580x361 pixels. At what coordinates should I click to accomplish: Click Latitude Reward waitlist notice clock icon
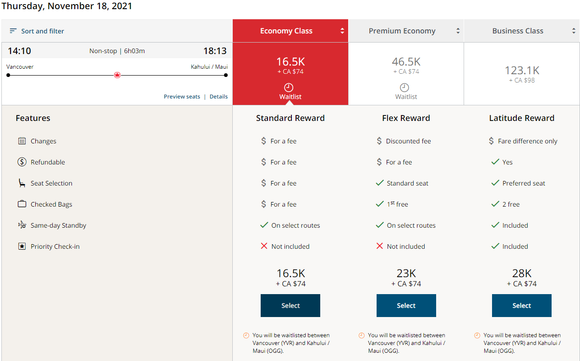(477, 335)
